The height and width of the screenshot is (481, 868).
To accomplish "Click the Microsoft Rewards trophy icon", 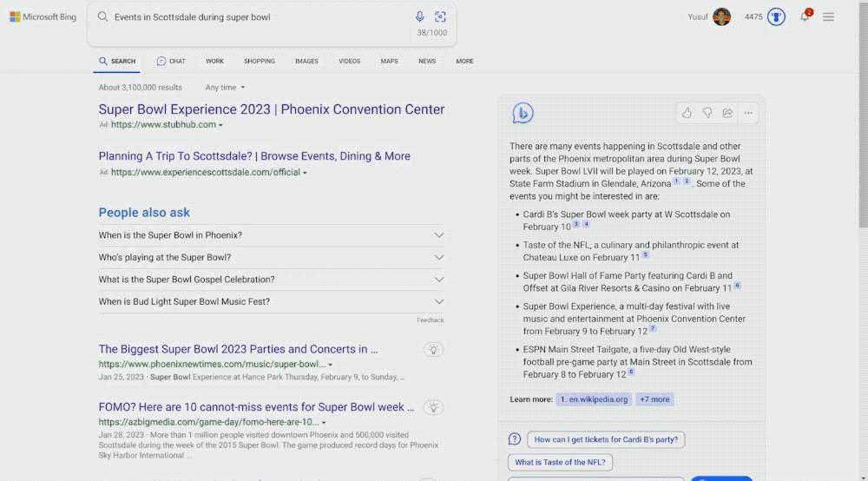I will [x=776, y=16].
